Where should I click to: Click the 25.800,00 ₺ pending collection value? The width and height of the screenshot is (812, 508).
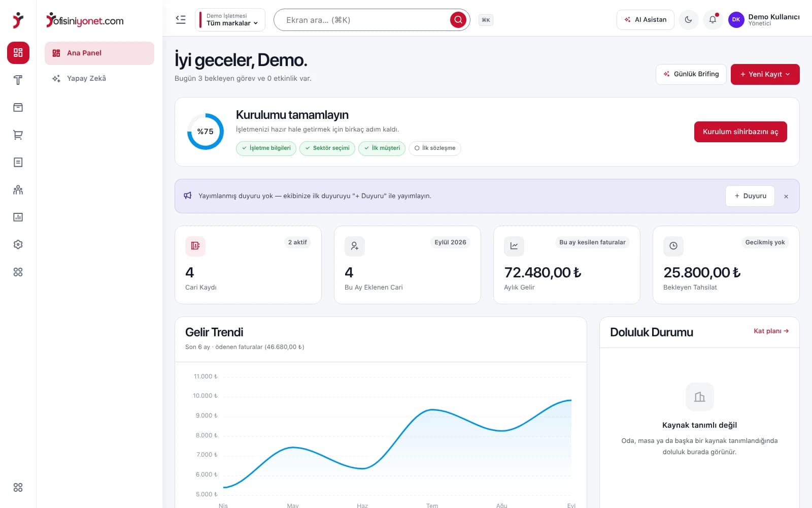702,273
